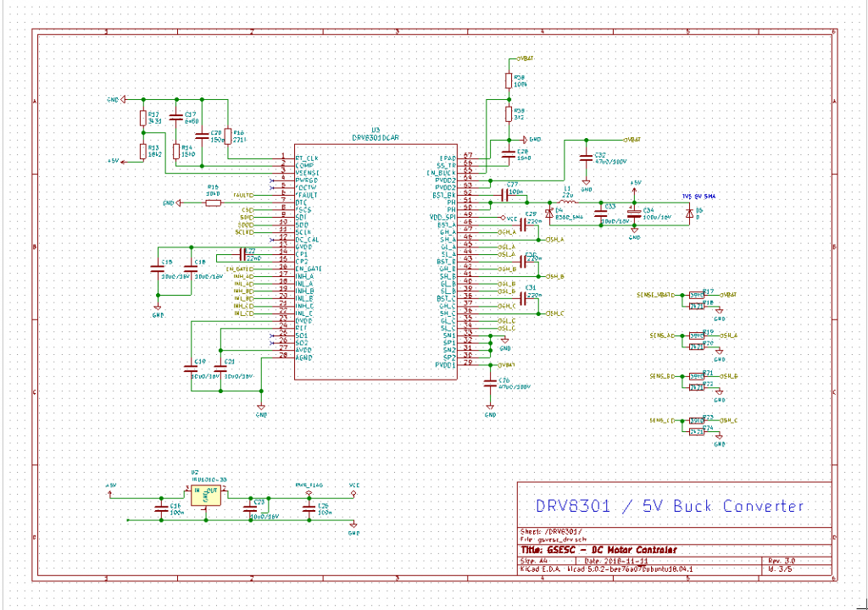Select the EN_GATE hierarchical label

point(240,269)
